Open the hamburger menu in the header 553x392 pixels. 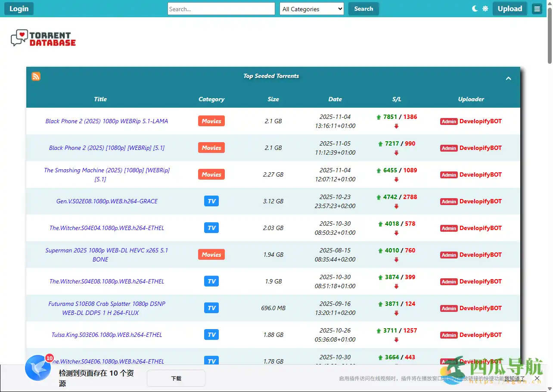[537, 8]
